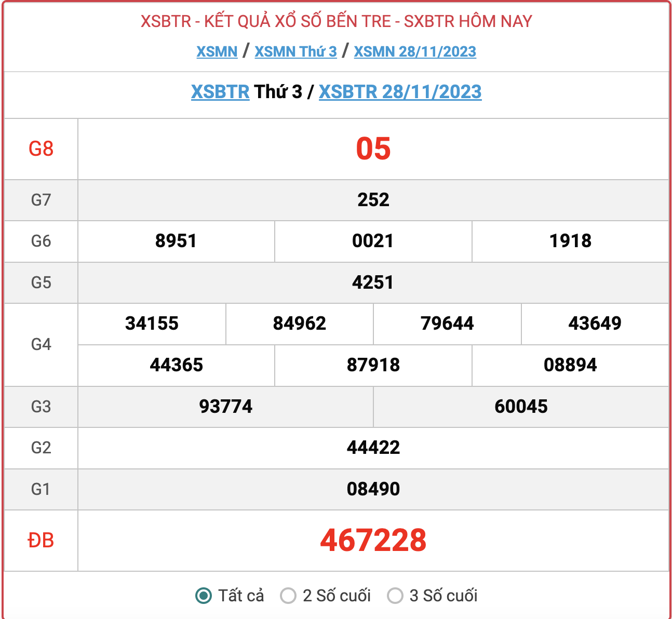The image size is (672, 619).
Task: Choose the 2 Số cuối option
Action: [x=288, y=596]
